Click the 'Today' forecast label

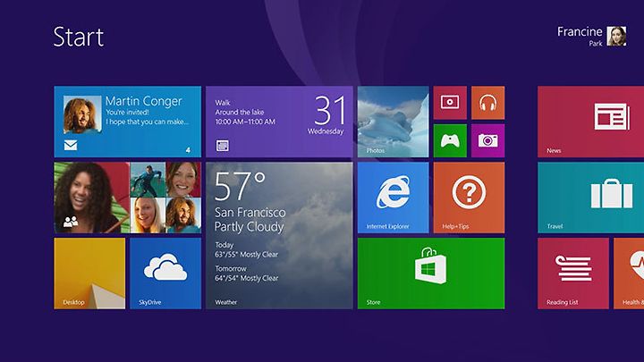[225, 245]
